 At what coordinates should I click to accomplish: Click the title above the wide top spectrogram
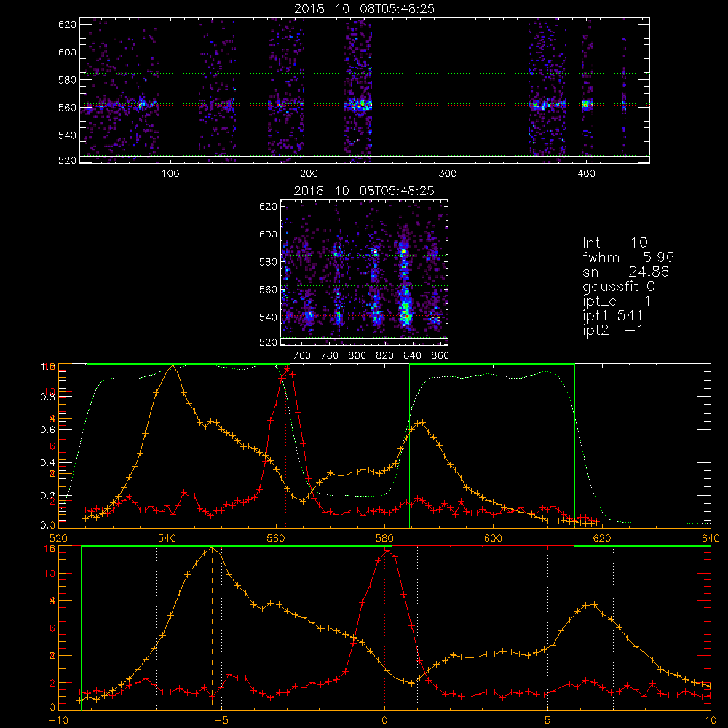tap(364, 9)
